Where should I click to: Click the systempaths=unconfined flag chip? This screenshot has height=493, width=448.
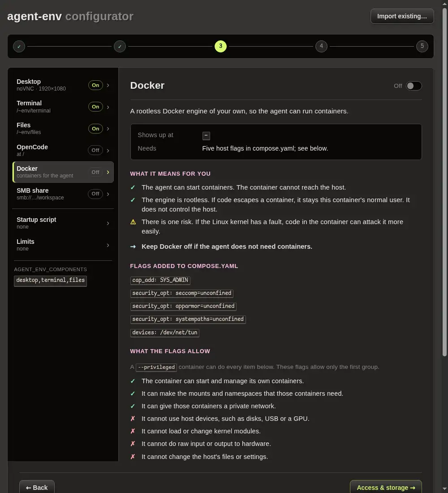(x=188, y=320)
